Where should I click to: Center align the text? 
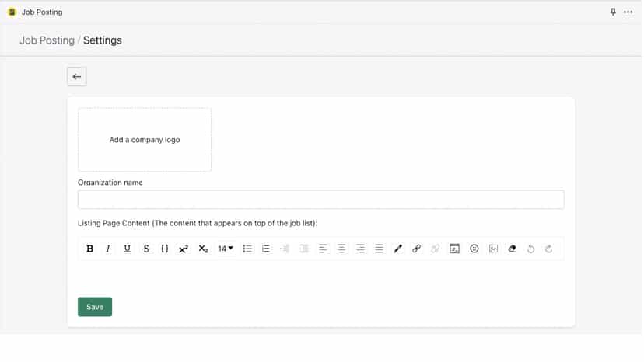341,249
